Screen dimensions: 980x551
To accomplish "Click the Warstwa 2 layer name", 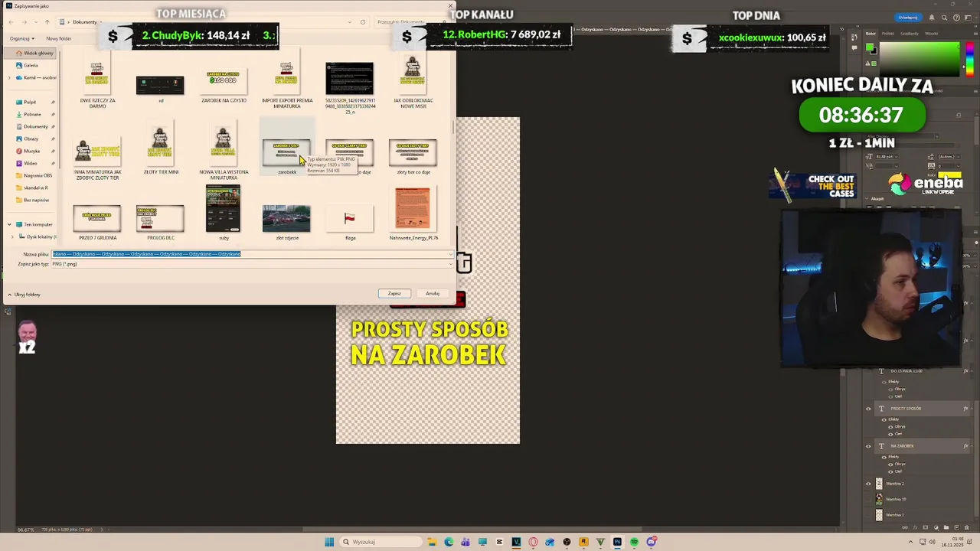I will (x=895, y=484).
